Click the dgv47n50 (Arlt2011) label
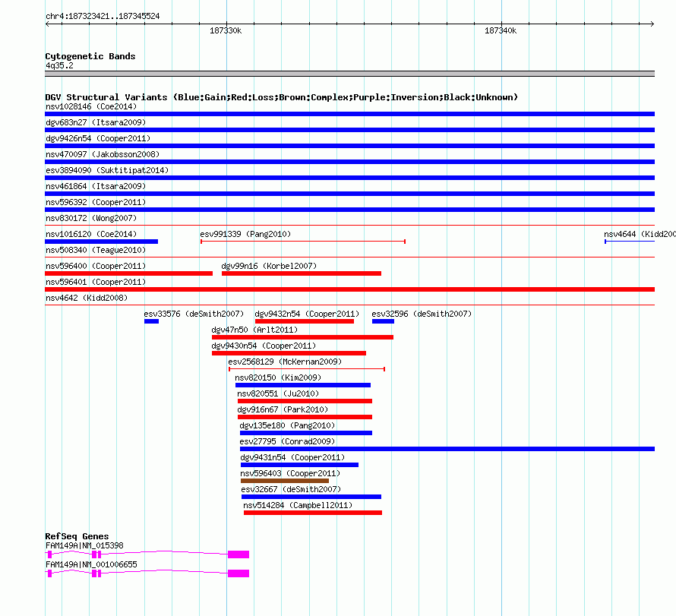This screenshot has width=676, height=616. (254, 330)
